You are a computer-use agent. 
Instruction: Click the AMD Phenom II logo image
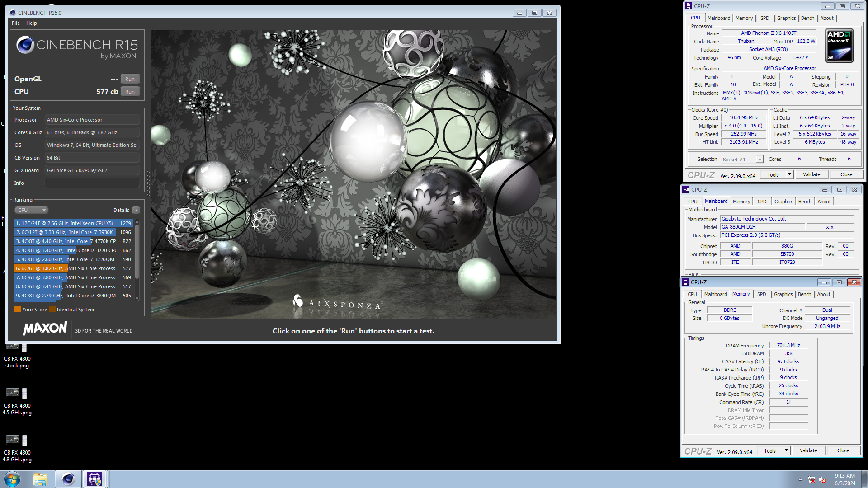coord(839,46)
